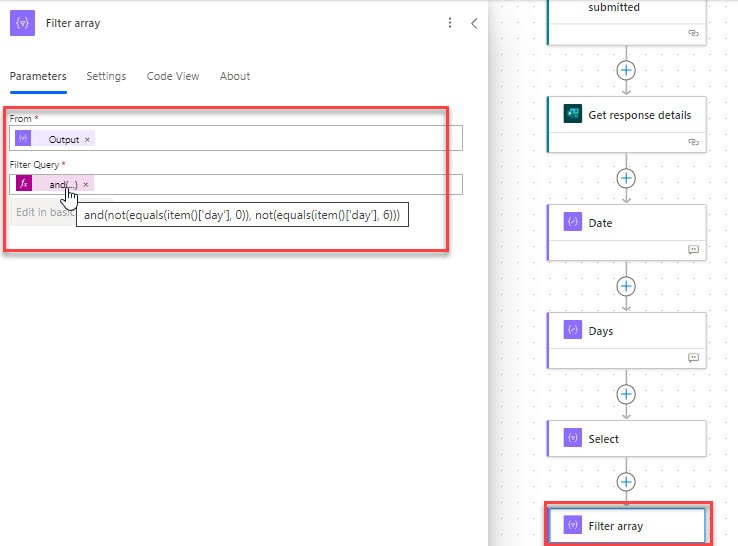This screenshot has height=546, width=738.
Task: Open the About tab
Action: (x=235, y=76)
